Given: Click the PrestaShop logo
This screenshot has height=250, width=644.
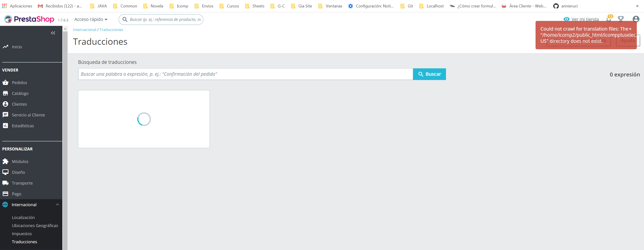Looking at the screenshot, I should (29, 19).
